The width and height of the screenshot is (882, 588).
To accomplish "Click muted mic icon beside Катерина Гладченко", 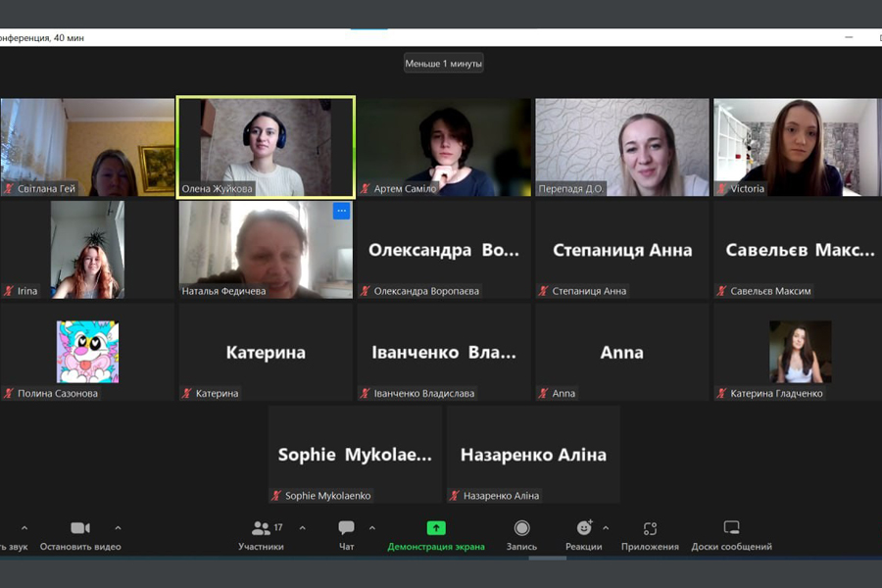I will 721,393.
